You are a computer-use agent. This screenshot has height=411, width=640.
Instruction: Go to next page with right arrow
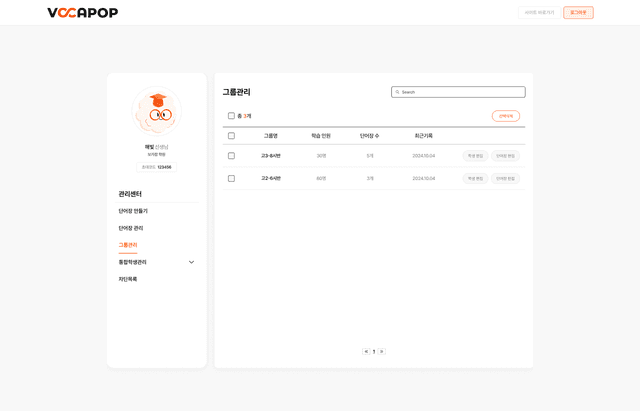pyautogui.click(x=382, y=351)
